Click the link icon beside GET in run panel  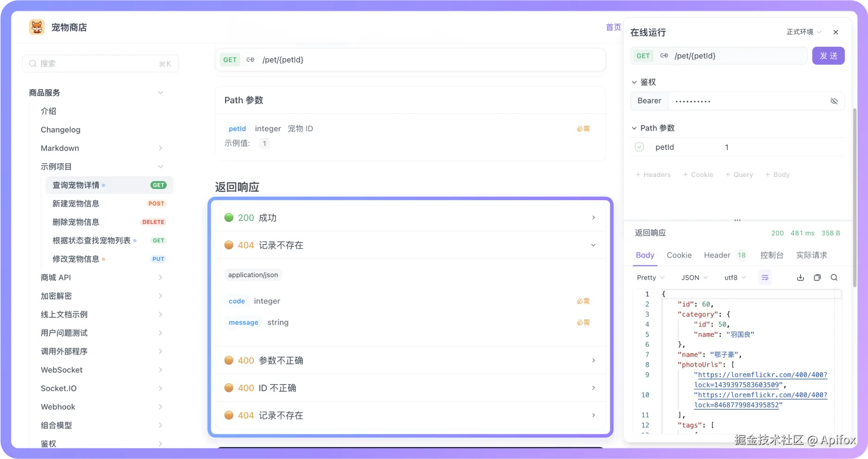pyautogui.click(x=664, y=56)
